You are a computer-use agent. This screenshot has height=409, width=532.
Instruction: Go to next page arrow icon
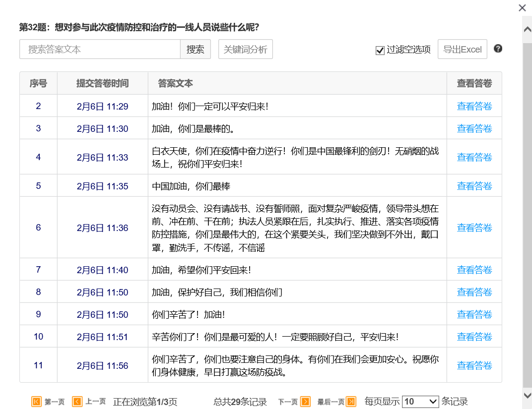(305, 402)
